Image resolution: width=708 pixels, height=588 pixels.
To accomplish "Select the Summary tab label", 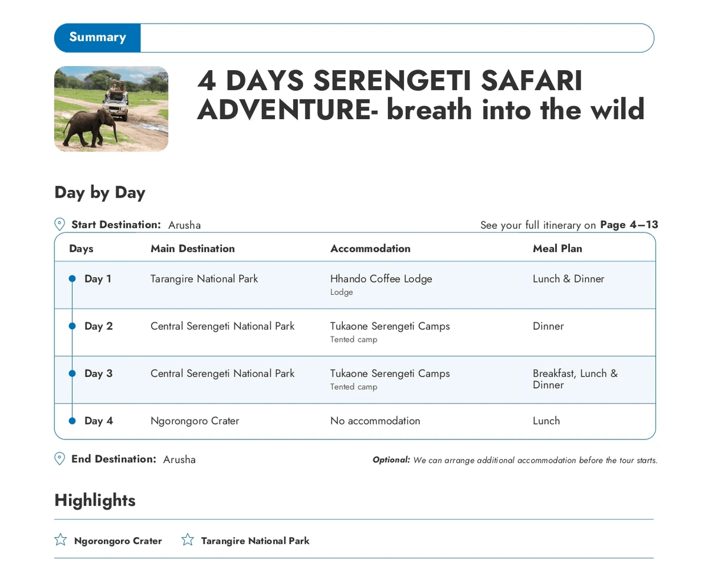I will coord(97,37).
